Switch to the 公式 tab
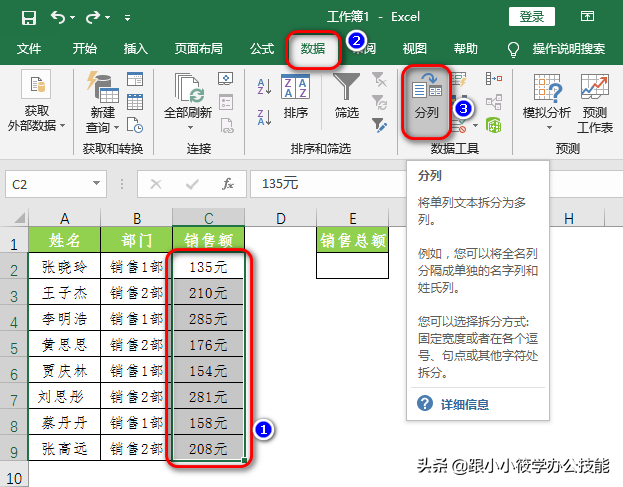 tap(262, 48)
